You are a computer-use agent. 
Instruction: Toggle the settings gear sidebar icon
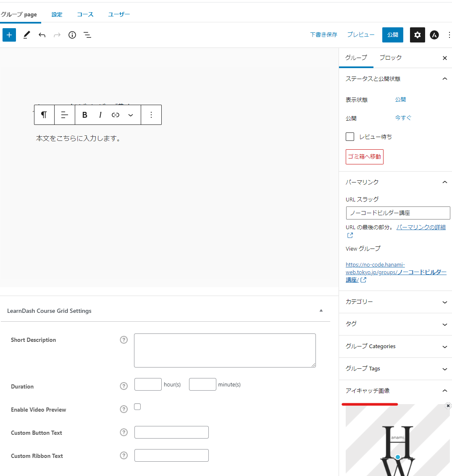417,35
